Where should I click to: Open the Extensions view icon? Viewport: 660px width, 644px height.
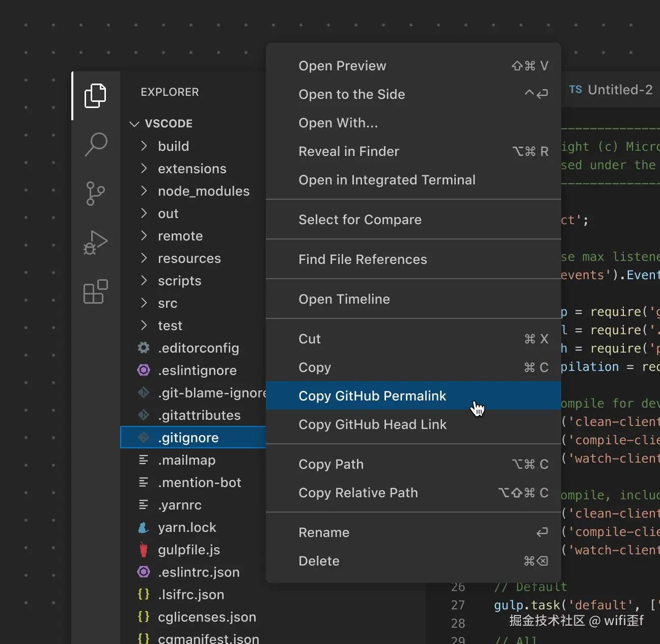[95, 291]
